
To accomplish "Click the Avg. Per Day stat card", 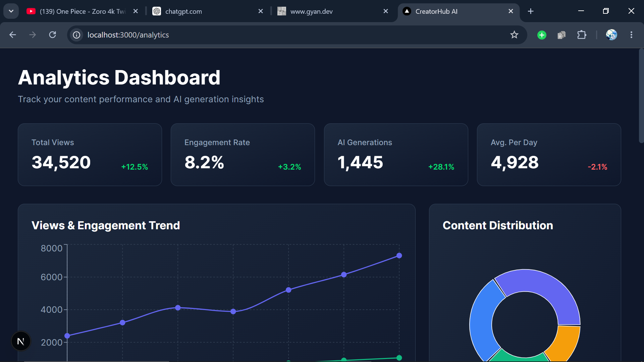I will point(549,155).
